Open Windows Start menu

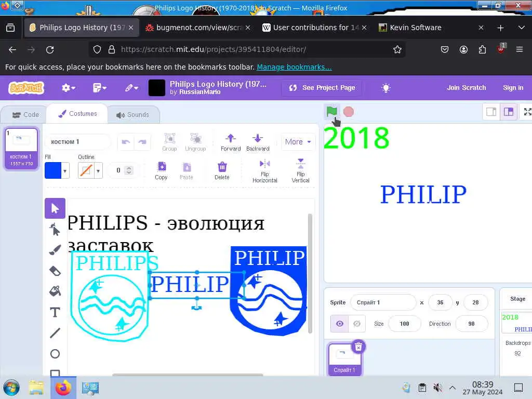coord(11,388)
